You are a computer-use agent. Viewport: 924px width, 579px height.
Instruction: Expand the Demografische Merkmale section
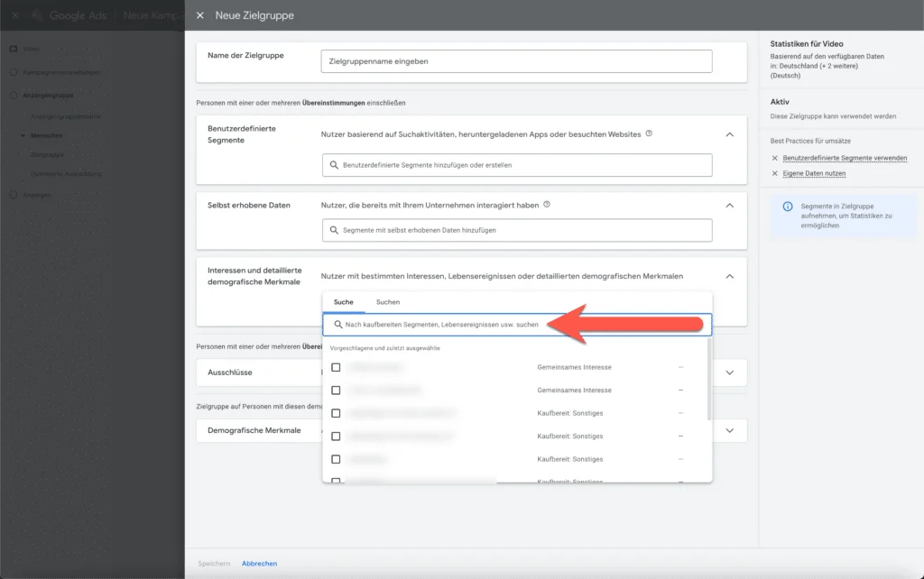pos(729,430)
